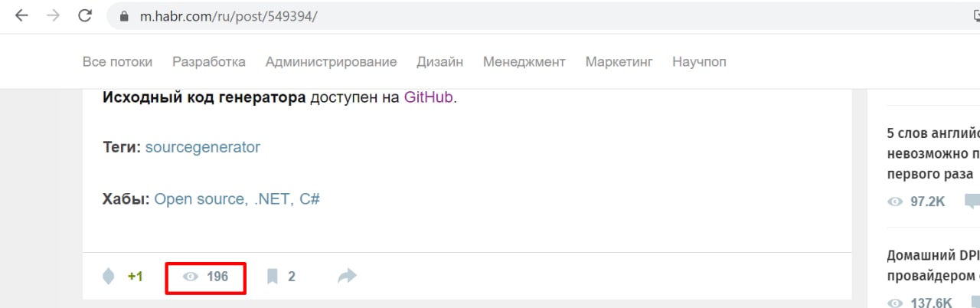Focus the address bar with m.habr.com URL

point(459,17)
